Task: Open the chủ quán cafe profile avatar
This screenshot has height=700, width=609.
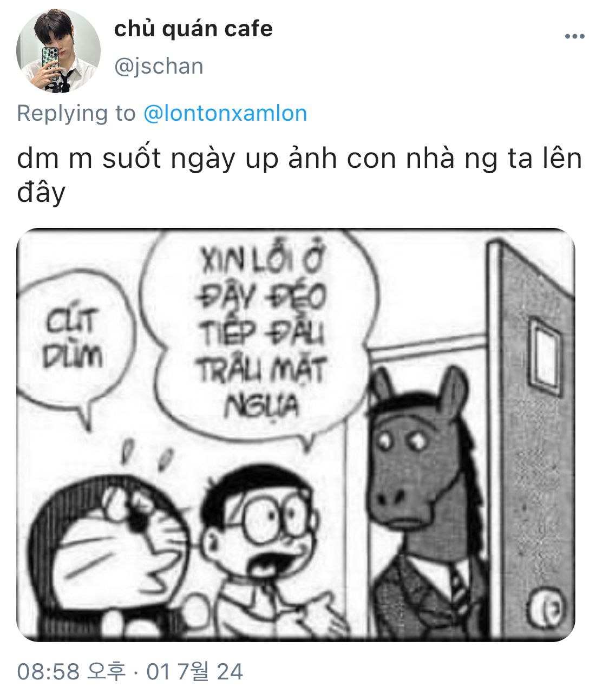Action: coord(58,51)
